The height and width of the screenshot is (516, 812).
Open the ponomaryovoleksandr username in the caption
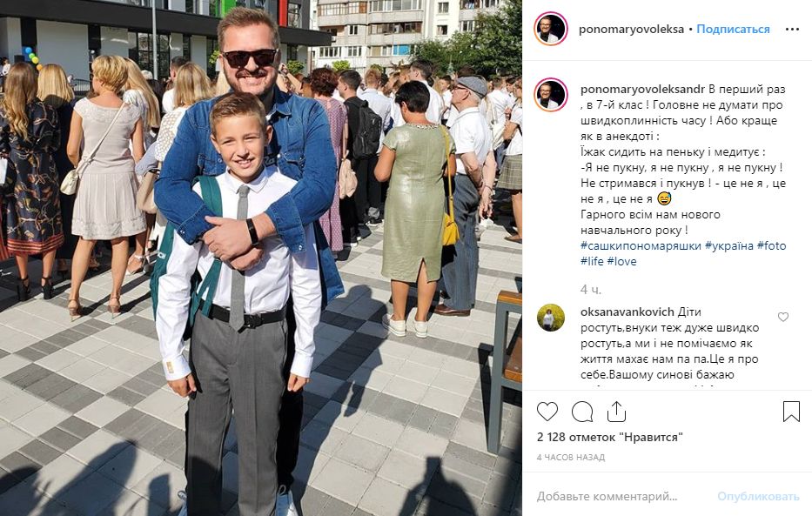pos(642,89)
